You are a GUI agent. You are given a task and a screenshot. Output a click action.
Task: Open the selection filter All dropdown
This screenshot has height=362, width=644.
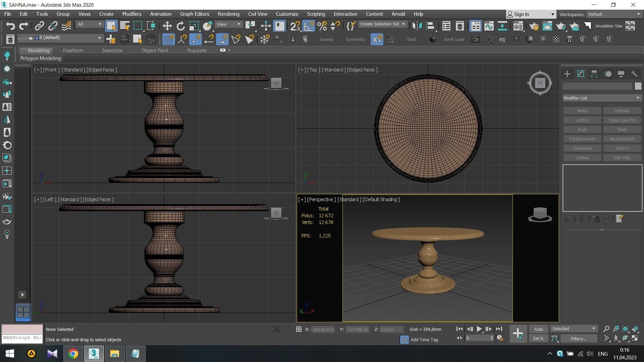click(x=89, y=24)
